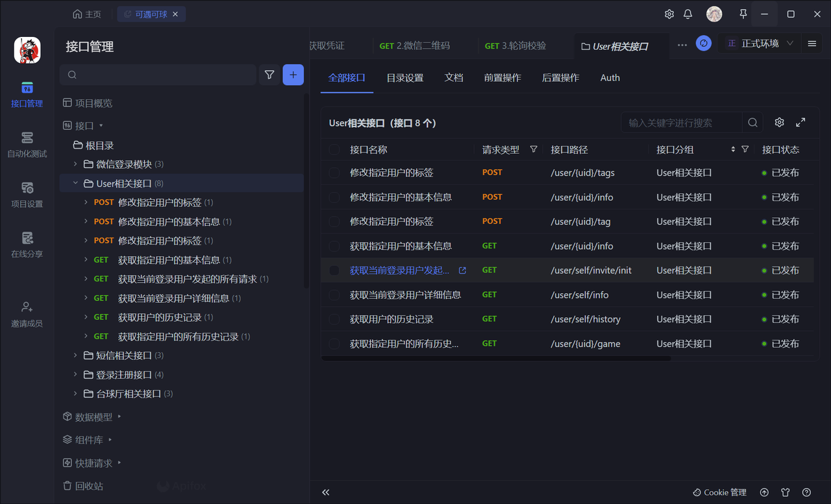Screen dimensions: 831x504
Task: Open the 在线分享 sidebar section
Action: pyautogui.click(x=27, y=245)
